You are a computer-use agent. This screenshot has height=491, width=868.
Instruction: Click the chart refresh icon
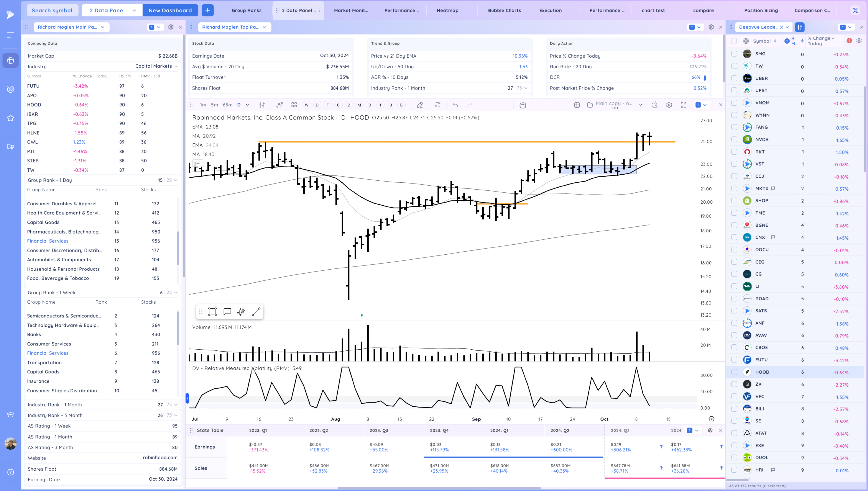tap(437, 105)
